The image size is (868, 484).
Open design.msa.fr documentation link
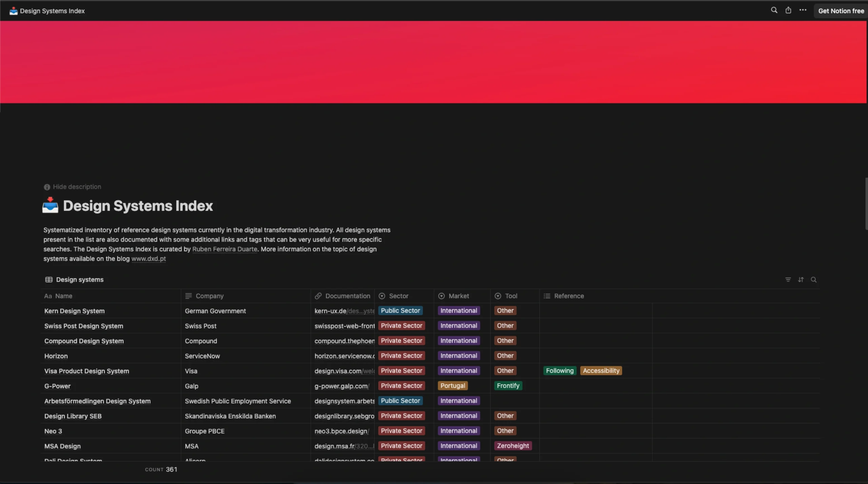point(344,446)
